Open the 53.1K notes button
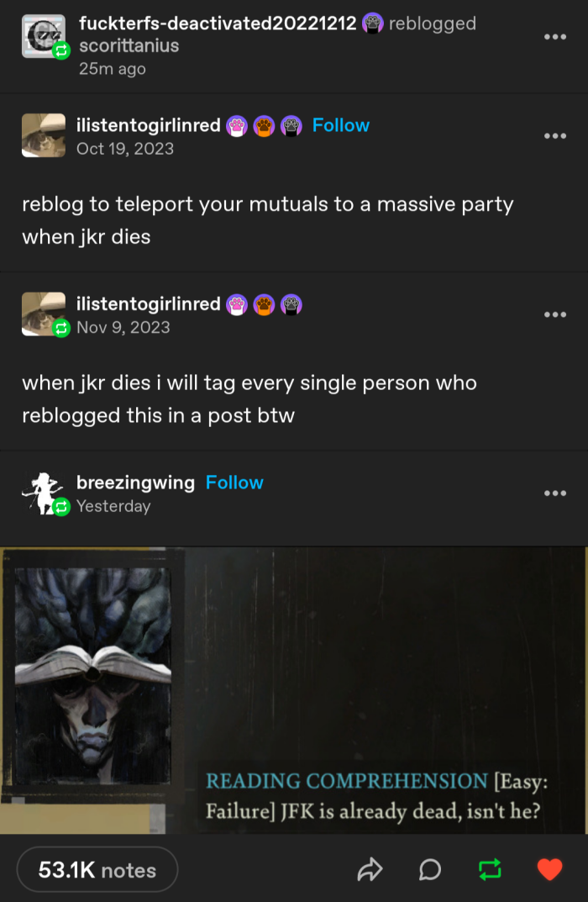 pos(97,870)
